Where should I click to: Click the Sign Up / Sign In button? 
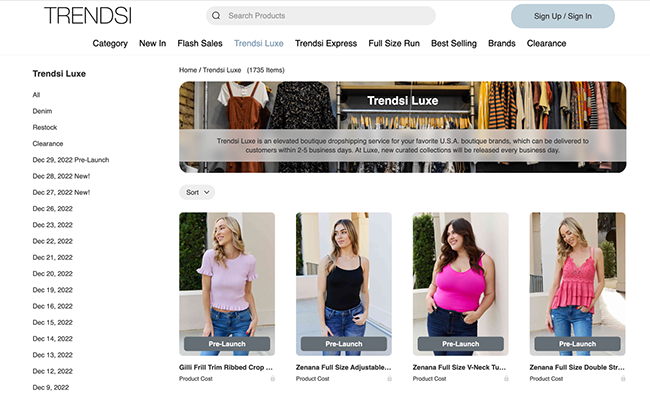[563, 16]
